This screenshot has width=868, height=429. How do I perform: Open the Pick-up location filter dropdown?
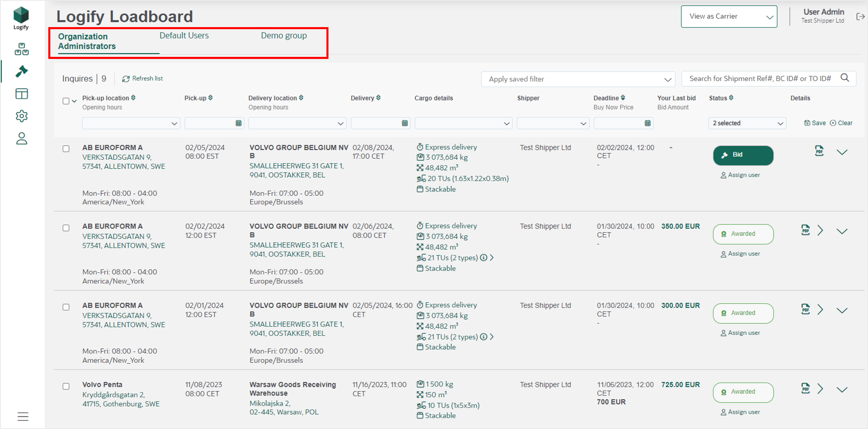coord(131,123)
